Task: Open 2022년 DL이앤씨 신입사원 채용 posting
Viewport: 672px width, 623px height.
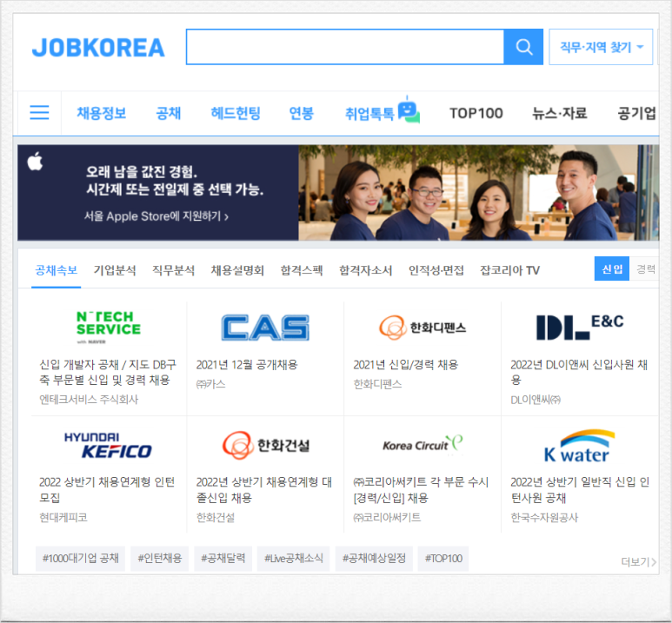Action: click(579, 372)
